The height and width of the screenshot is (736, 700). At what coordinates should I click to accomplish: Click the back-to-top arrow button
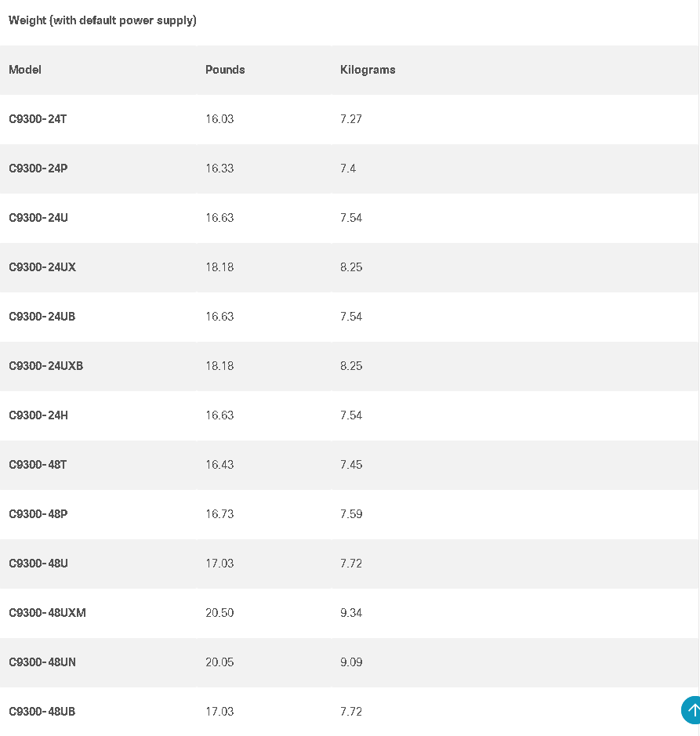(x=691, y=710)
